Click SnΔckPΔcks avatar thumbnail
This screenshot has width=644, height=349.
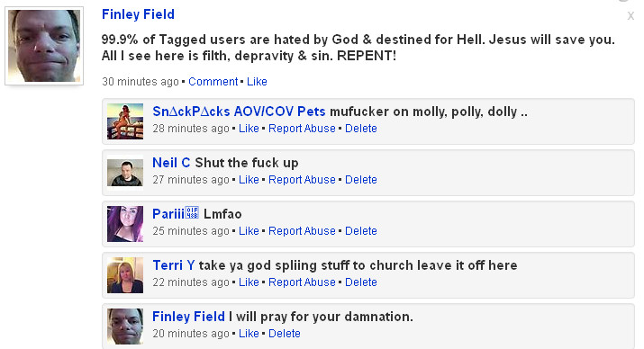pos(125,121)
